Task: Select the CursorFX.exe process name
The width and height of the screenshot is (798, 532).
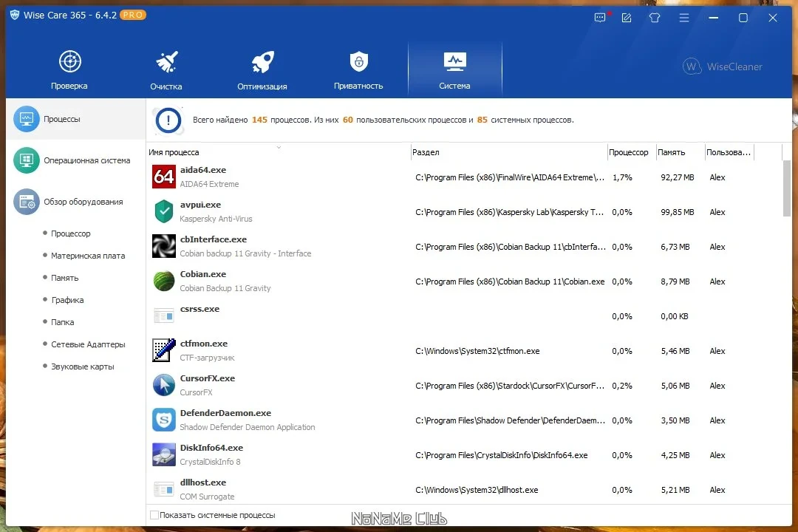Action: pos(207,378)
